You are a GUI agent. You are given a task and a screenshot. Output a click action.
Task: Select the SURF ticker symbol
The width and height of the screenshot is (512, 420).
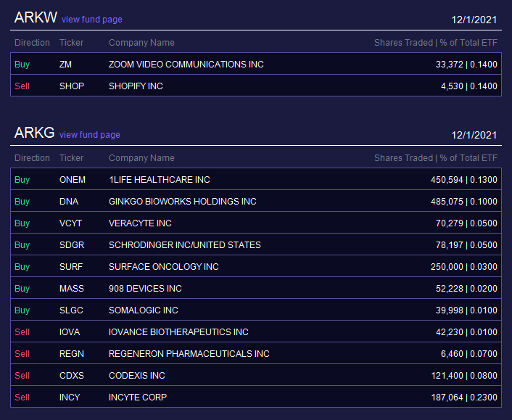point(71,267)
